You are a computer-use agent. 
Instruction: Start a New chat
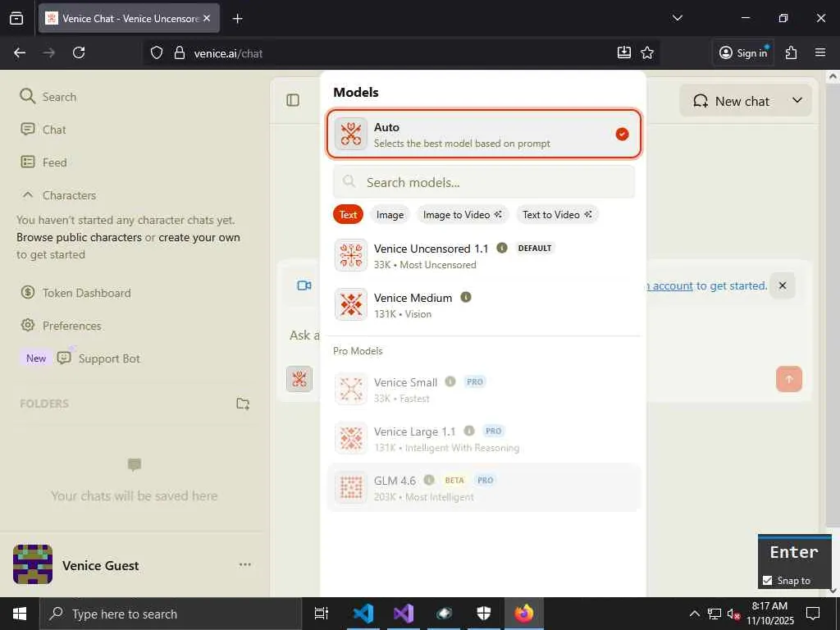point(731,101)
